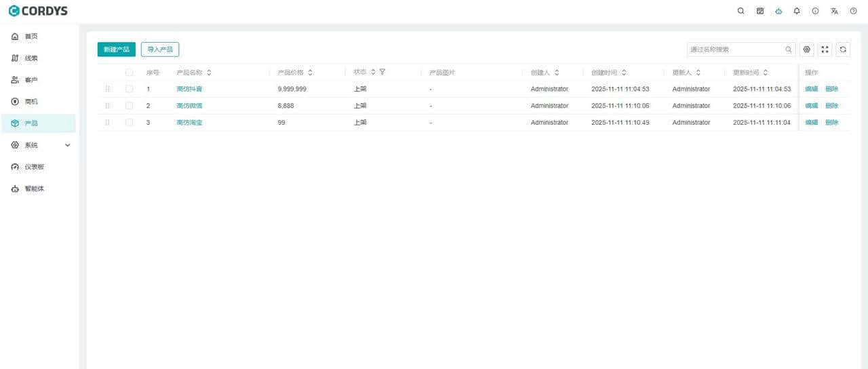Open 智能体 menu item
This screenshot has width=868, height=369.
pos(38,189)
